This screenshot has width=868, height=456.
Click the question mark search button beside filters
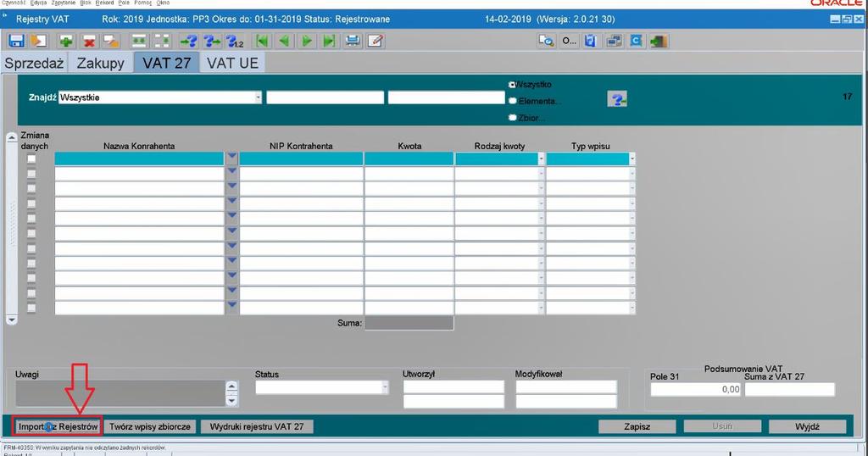[x=617, y=100]
